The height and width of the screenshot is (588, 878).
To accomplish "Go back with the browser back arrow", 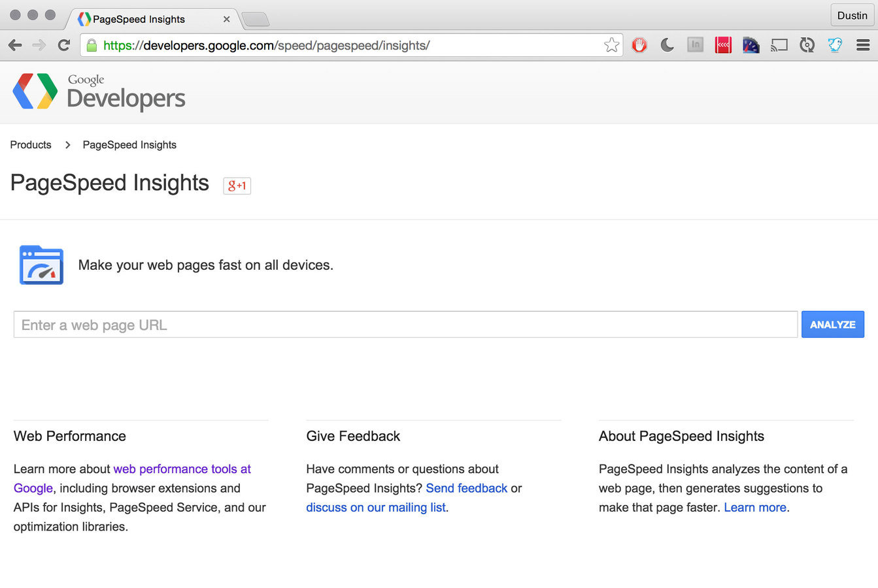I will click(15, 45).
